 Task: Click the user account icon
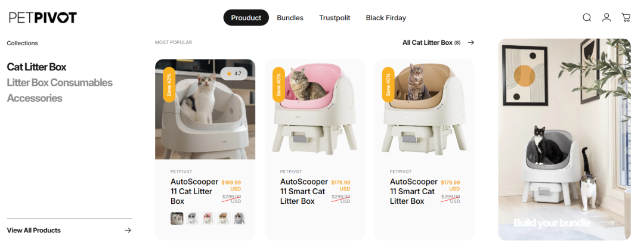pyautogui.click(x=606, y=18)
